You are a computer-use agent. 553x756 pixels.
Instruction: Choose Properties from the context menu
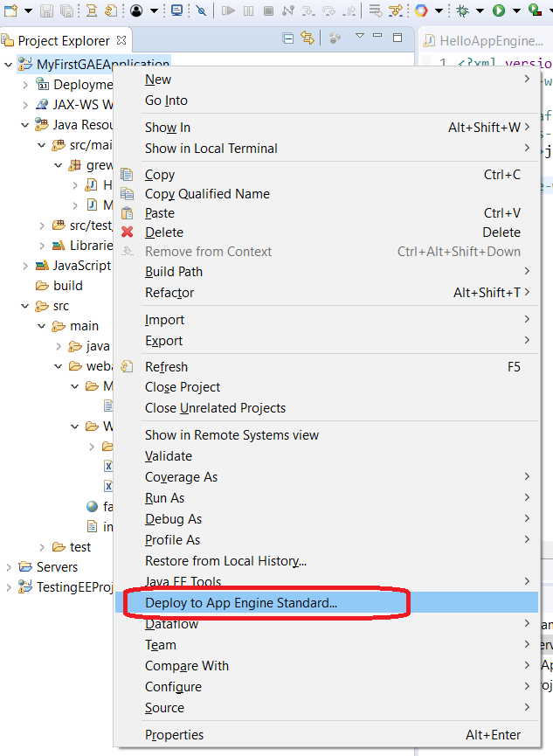(x=174, y=735)
